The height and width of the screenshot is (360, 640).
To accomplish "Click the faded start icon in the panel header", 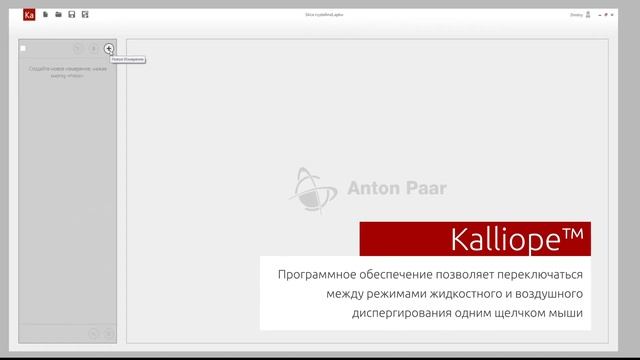I will point(77,49).
